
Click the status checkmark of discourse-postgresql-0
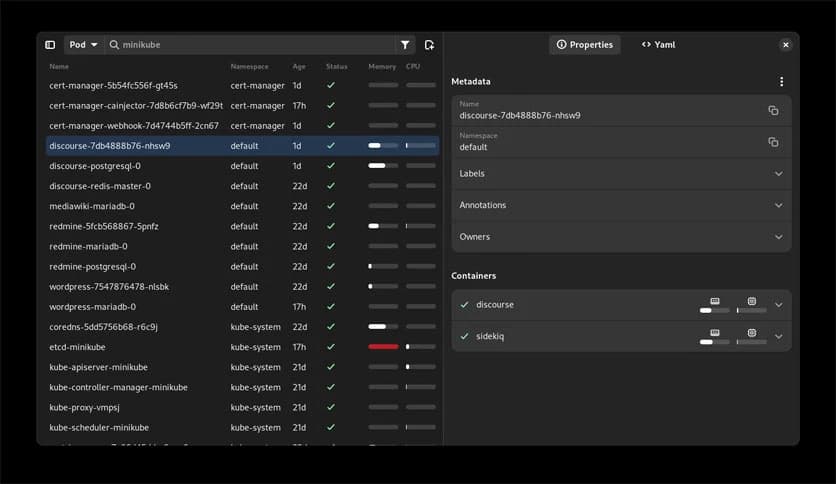tap(331, 166)
